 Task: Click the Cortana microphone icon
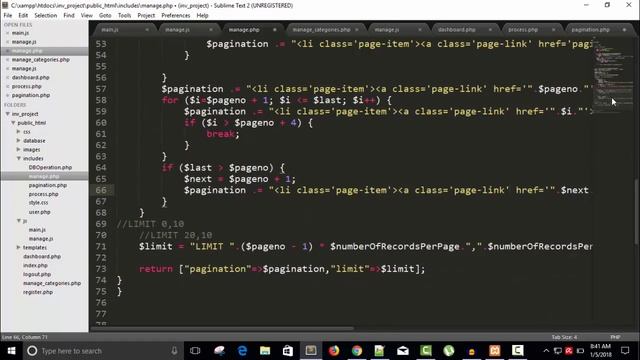pos(174,351)
